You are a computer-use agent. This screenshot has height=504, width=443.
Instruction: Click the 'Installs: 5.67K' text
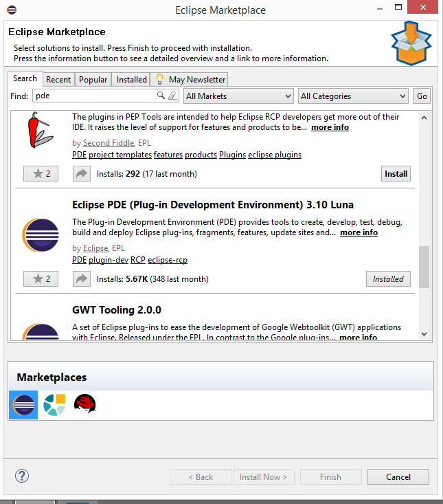click(122, 279)
